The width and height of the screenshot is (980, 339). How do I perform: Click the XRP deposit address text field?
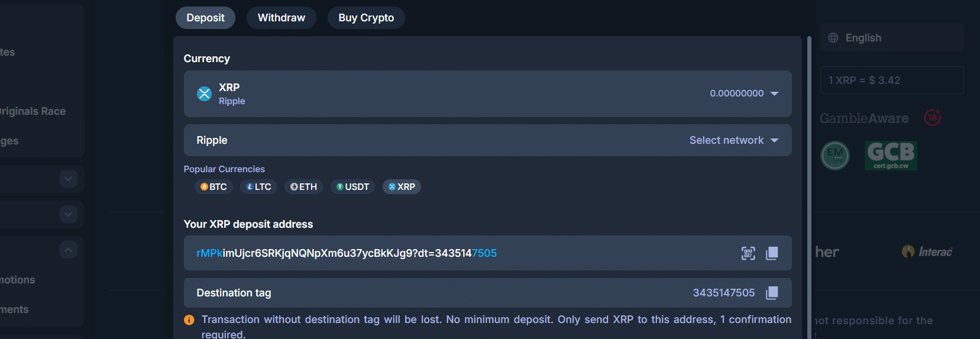[414, 253]
